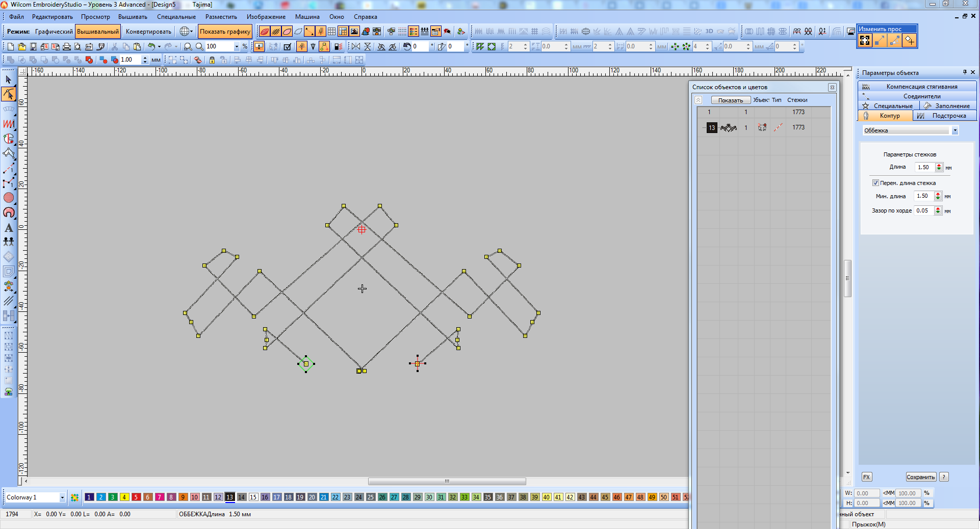Image resolution: width=980 pixels, height=529 pixels.
Task: Click the Cut scissors icon
Action: pyautogui.click(x=115, y=46)
